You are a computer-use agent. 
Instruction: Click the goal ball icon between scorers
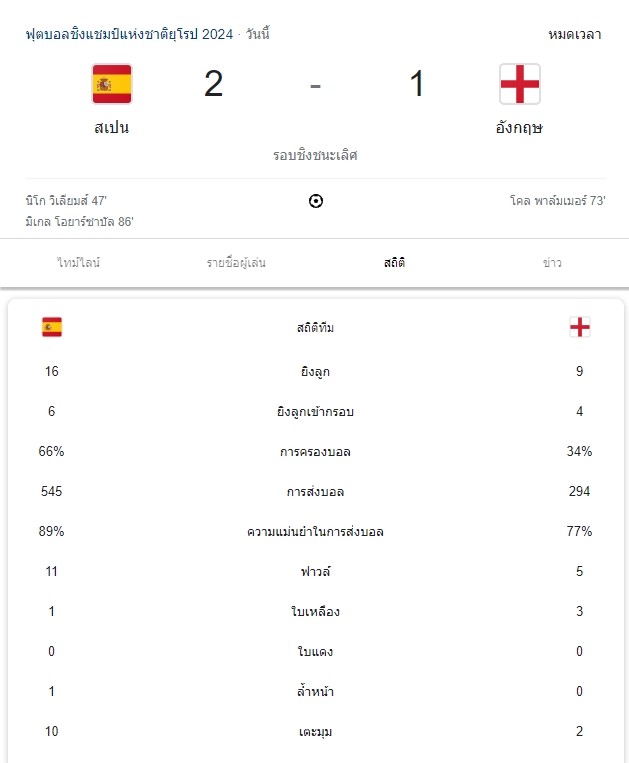pyautogui.click(x=316, y=201)
